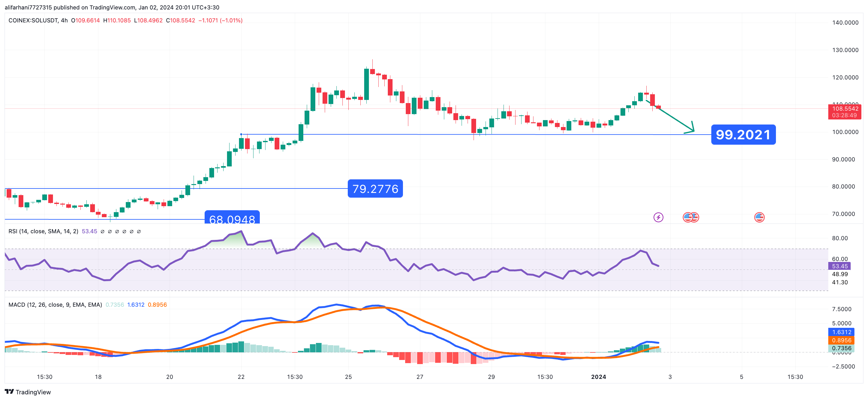The width and height of the screenshot is (868, 400).
Task: Click the leftmost overlapping US flag icon
Action: coord(687,217)
